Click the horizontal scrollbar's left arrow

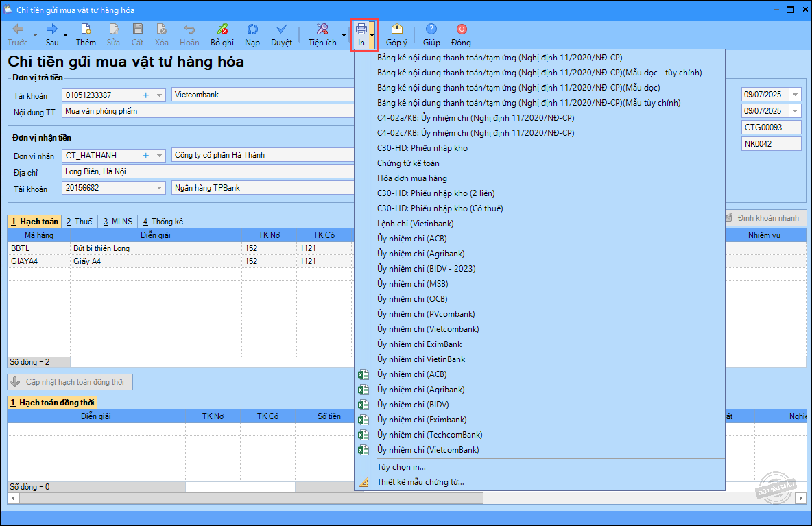click(13, 498)
